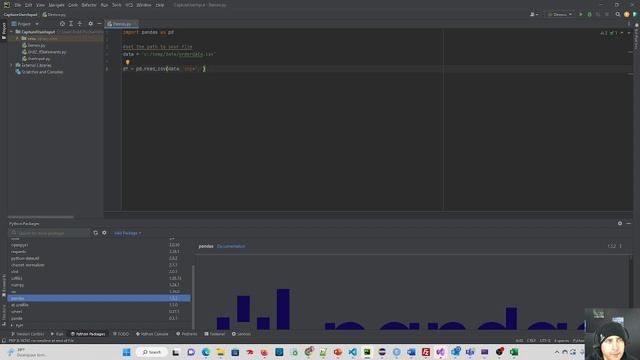Open the Help menu
This screenshot has height=360, width=640.
pos(160,5)
